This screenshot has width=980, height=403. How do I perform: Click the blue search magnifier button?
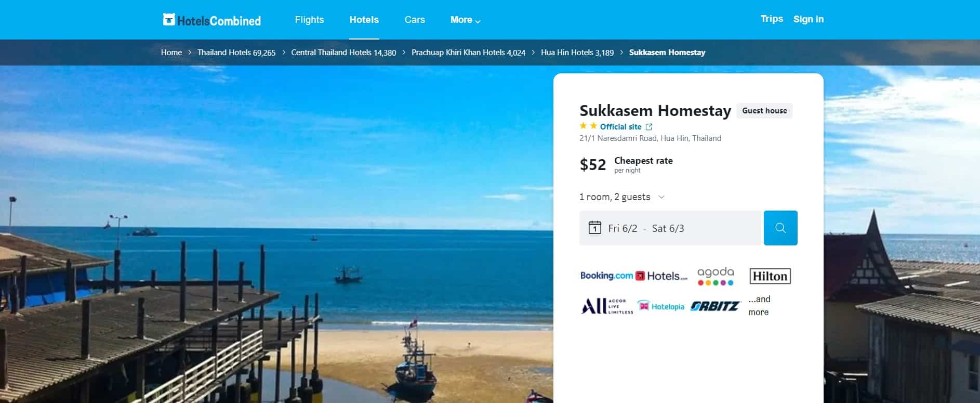pyautogui.click(x=780, y=228)
